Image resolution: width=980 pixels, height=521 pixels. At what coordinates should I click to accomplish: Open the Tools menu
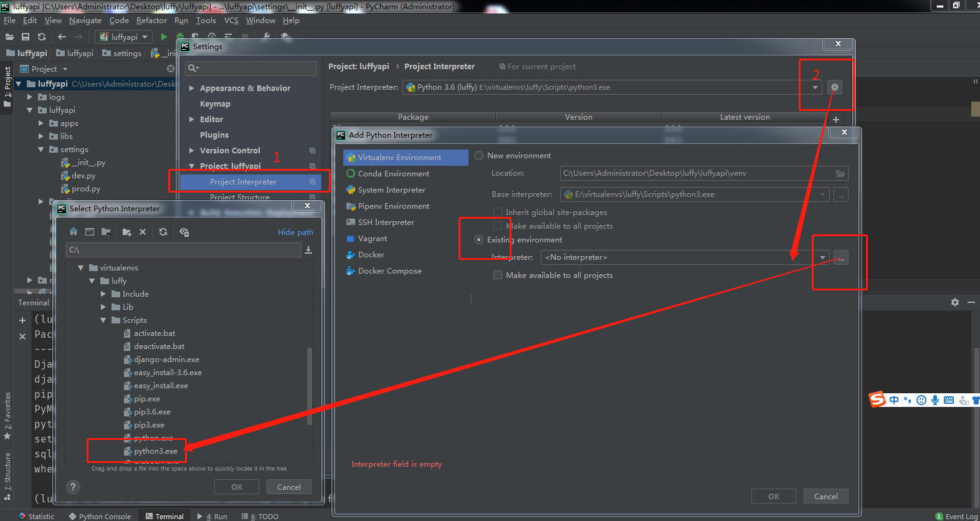[x=206, y=21]
